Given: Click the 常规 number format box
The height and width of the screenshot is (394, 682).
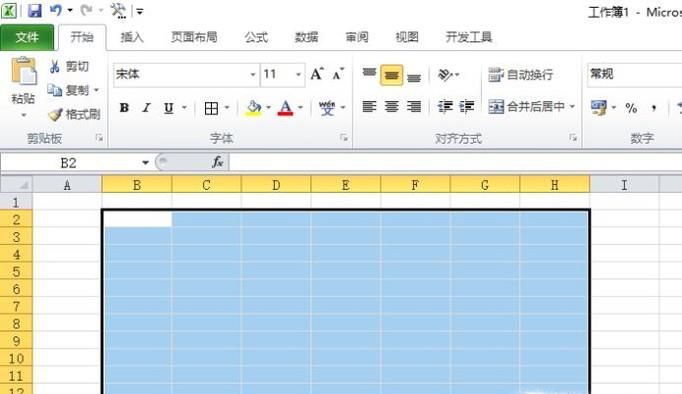Looking at the screenshot, I should tap(635, 74).
